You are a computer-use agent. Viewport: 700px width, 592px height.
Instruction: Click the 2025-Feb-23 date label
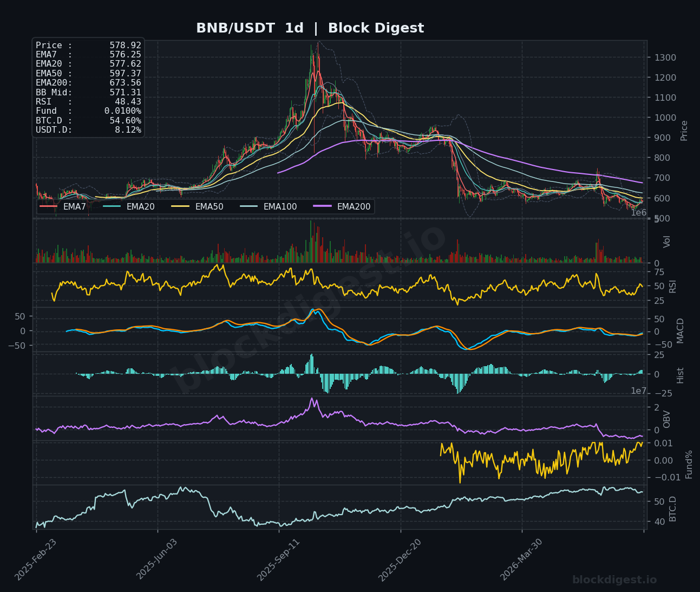[x=36, y=560]
